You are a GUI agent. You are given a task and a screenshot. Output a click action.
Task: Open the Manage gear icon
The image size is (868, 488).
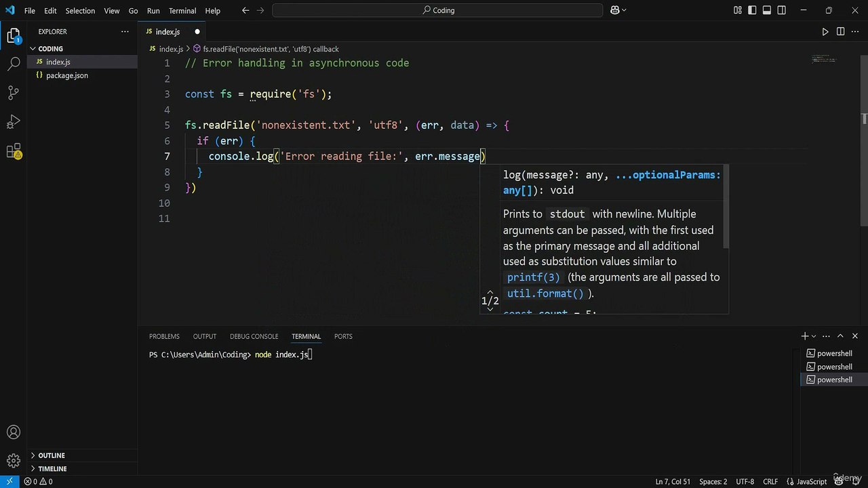14,461
